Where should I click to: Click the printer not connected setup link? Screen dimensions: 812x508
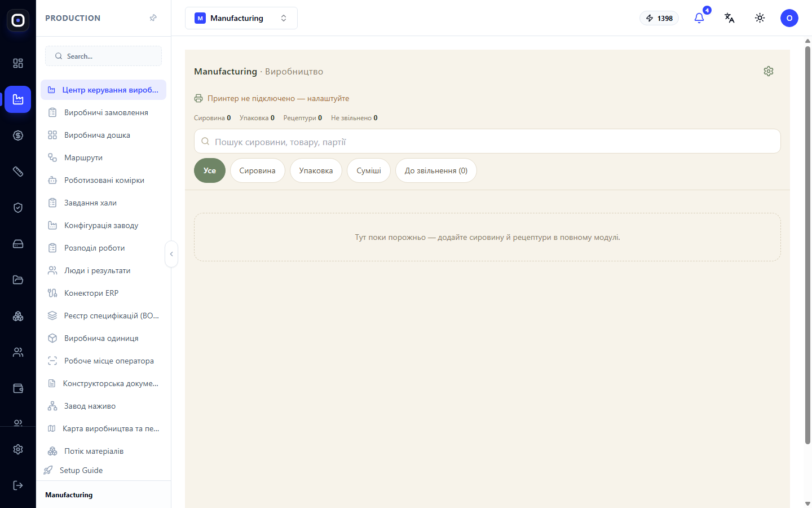272,98
